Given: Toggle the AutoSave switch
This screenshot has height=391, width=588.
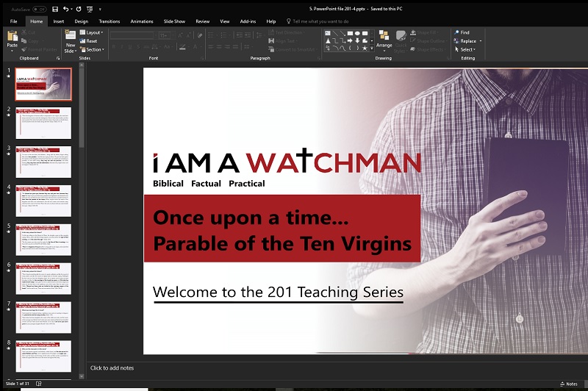Looking at the screenshot, I should point(40,9).
